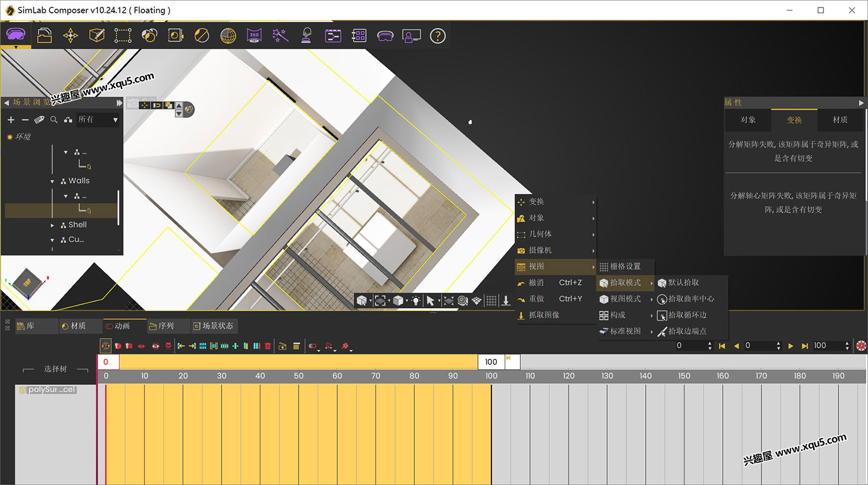
Task: Select 拾取边端点 pick mode
Action: 692,332
